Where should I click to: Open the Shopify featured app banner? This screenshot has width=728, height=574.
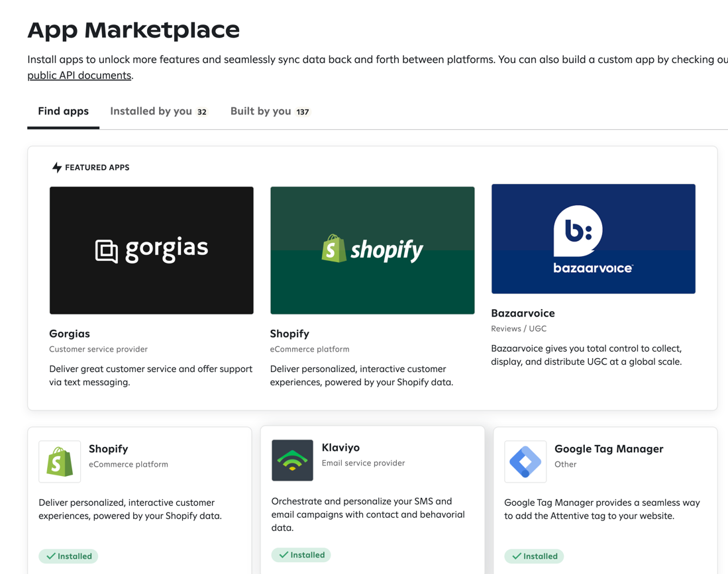pos(372,250)
